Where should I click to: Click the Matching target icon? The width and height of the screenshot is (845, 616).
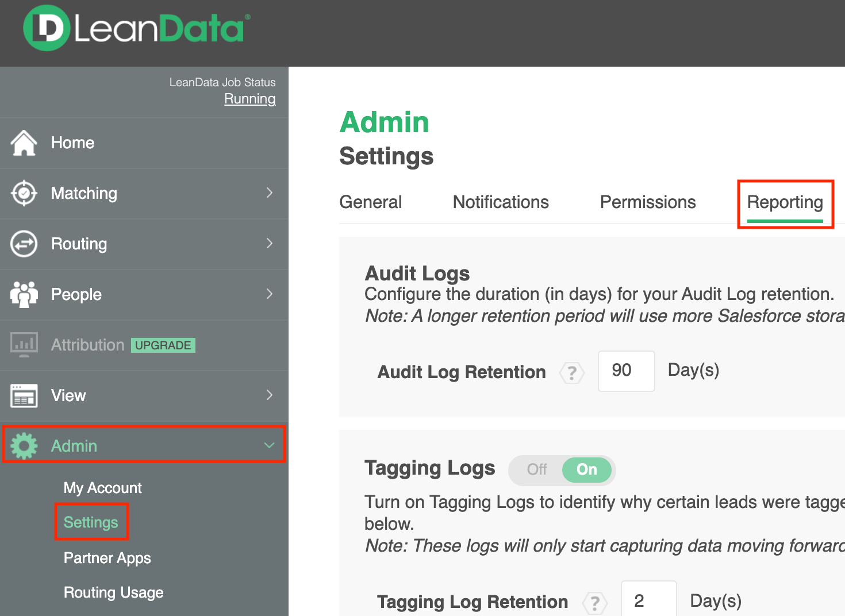pos(24,194)
